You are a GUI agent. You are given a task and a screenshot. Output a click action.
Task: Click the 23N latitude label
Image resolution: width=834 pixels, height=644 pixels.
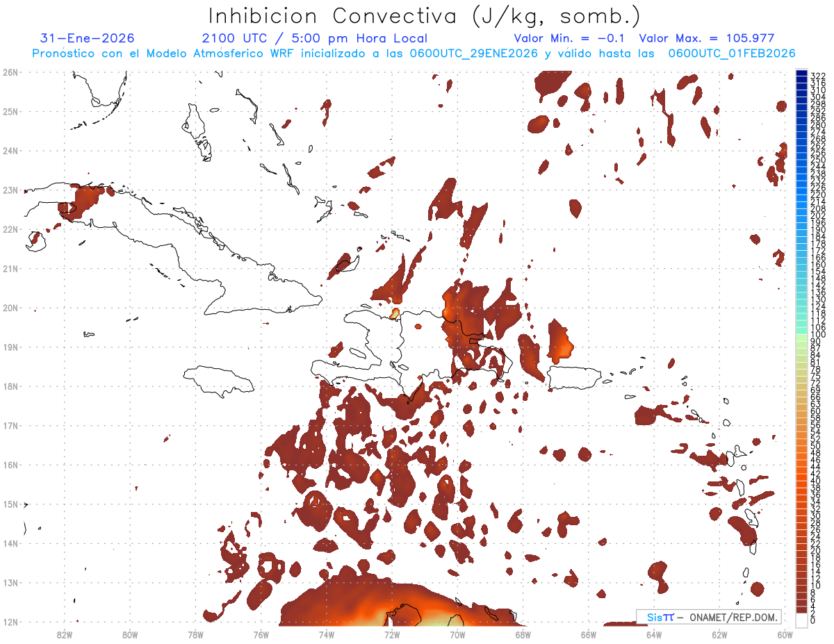(x=10, y=190)
